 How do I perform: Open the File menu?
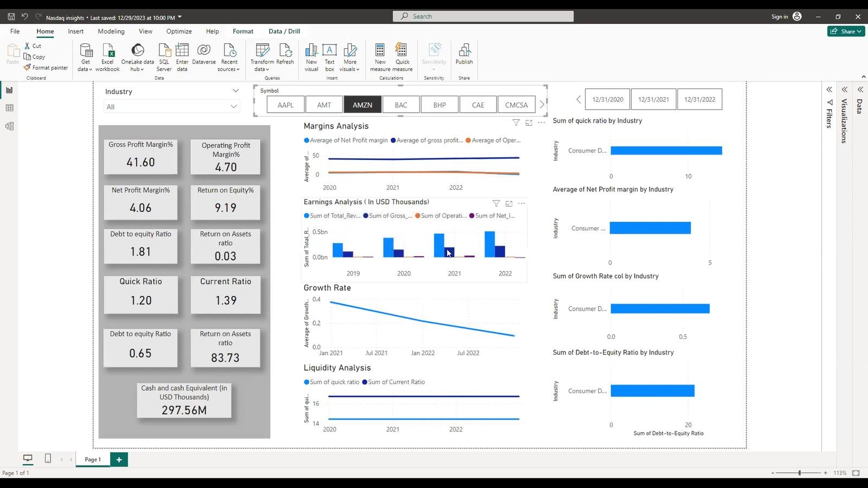[15, 31]
